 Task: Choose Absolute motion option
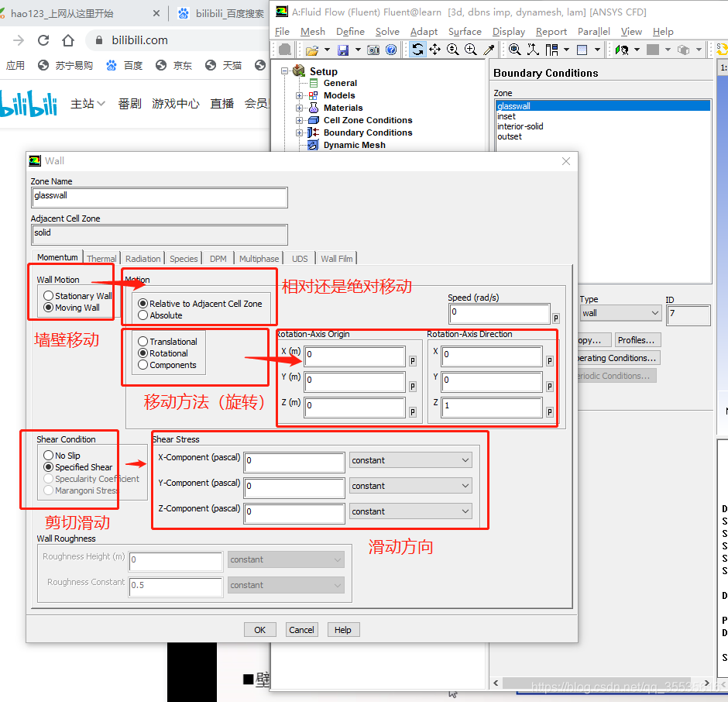(143, 315)
